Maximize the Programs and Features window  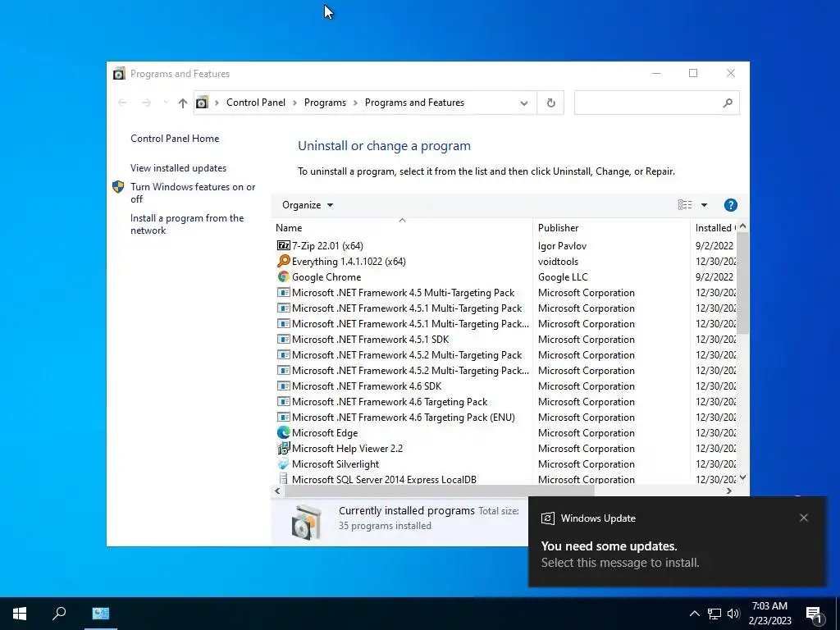tap(692, 73)
